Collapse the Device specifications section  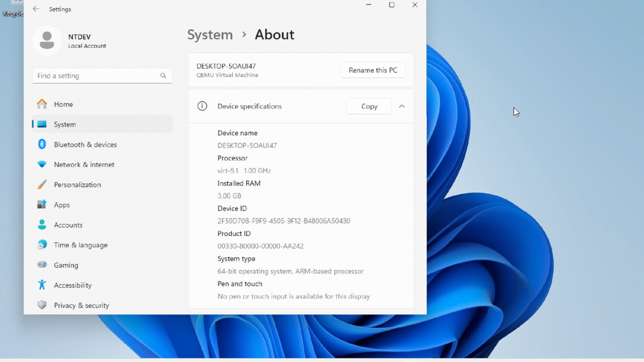[401, 106]
